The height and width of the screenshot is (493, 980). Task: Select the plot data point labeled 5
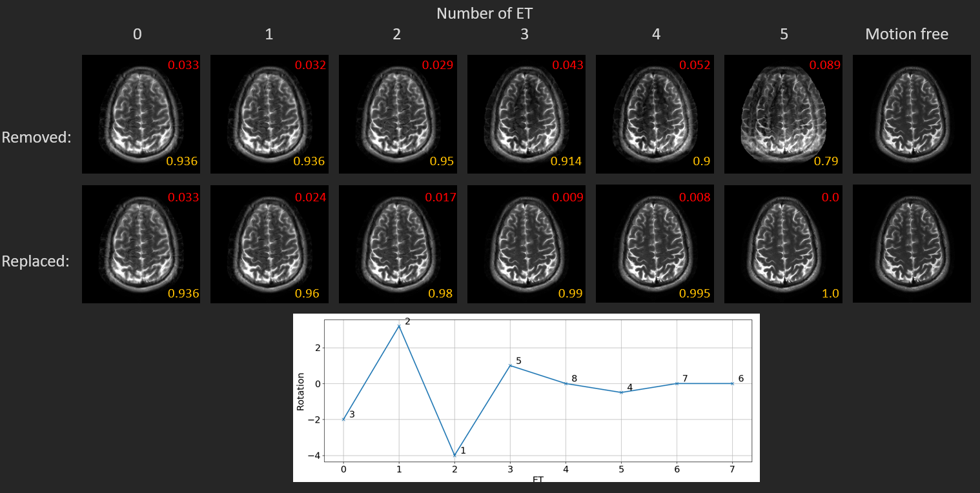click(x=510, y=366)
